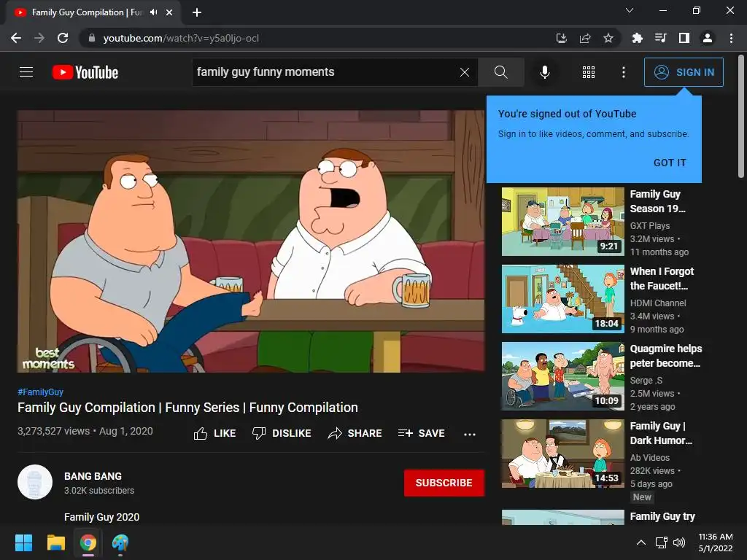
Task: Open Paint app in taskbar
Action: click(120, 542)
